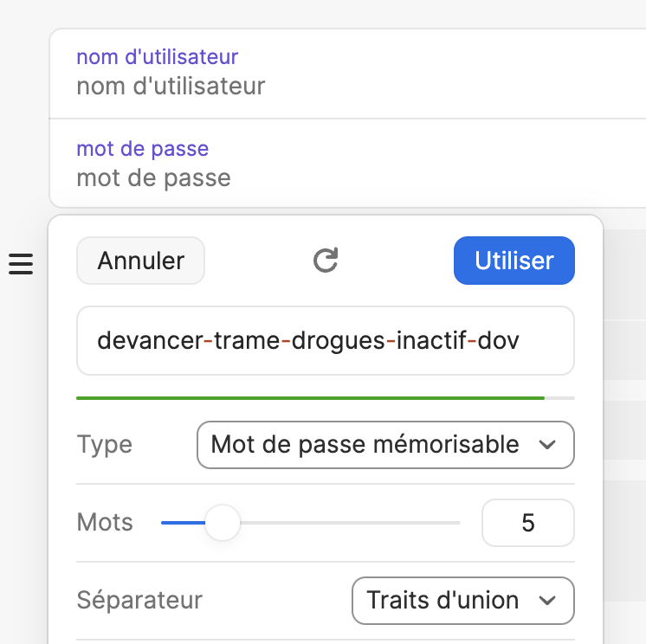646x644 pixels.
Task: Click Utiliser to apply generated password
Action: coord(514,261)
